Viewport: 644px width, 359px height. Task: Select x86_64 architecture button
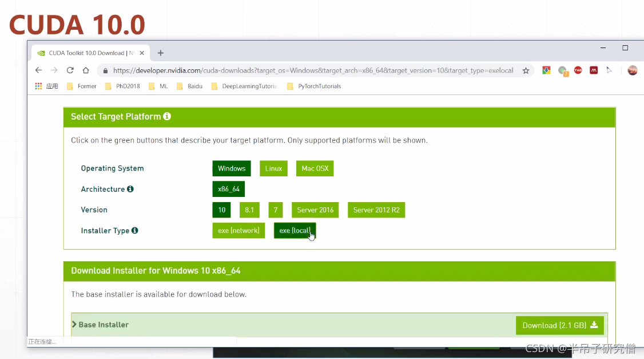click(x=229, y=189)
